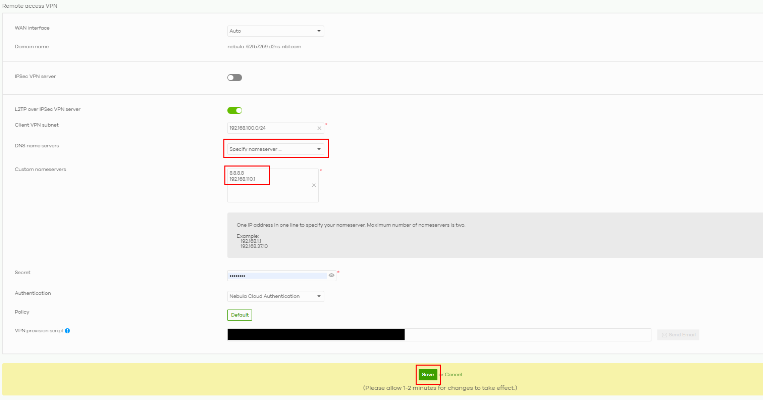This screenshot has width=764, height=402.
Task: Click the Save button
Action: (428, 374)
